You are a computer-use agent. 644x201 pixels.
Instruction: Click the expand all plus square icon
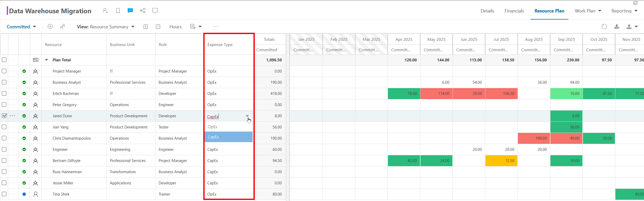point(146,27)
